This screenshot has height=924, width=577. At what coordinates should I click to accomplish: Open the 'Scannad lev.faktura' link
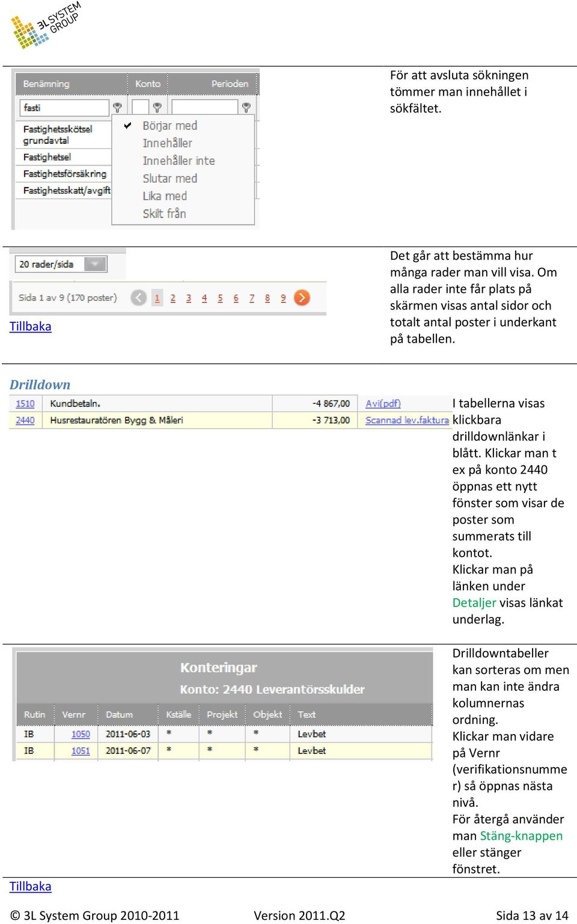pyautogui.click(x=407, y=420)
